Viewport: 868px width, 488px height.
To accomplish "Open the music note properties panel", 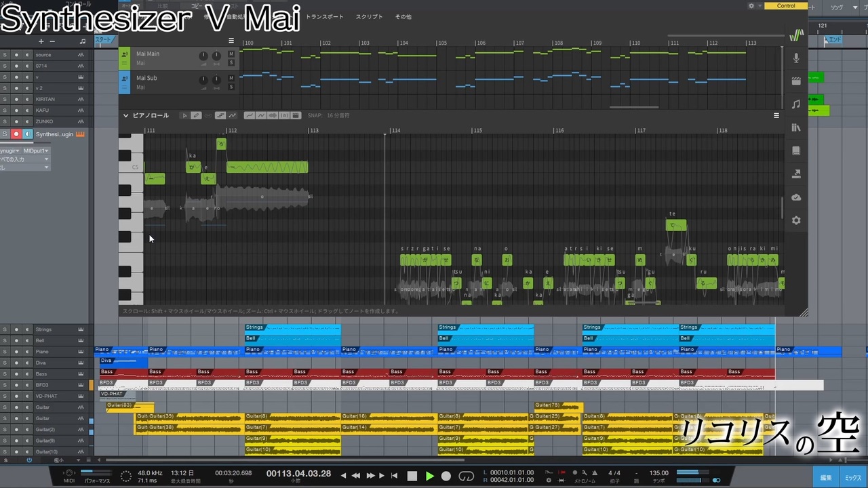I will (x=796, y=104).
